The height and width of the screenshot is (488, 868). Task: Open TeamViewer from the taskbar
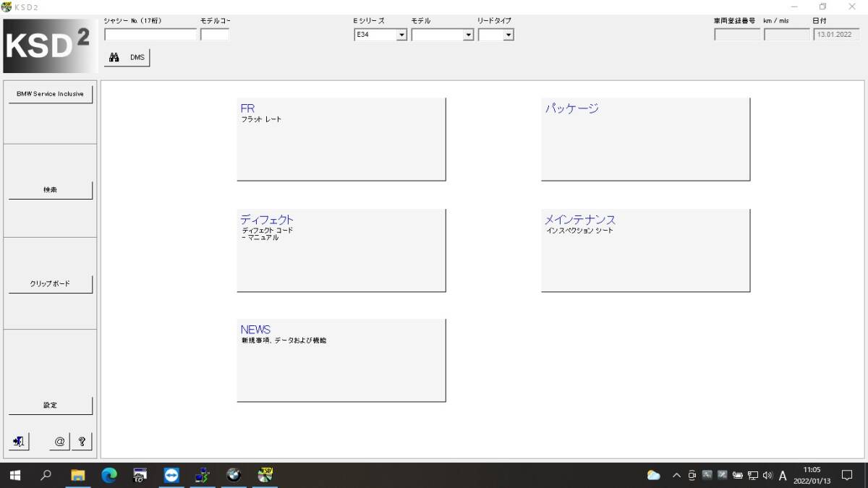pyautogui.click(x=171, y=475)
